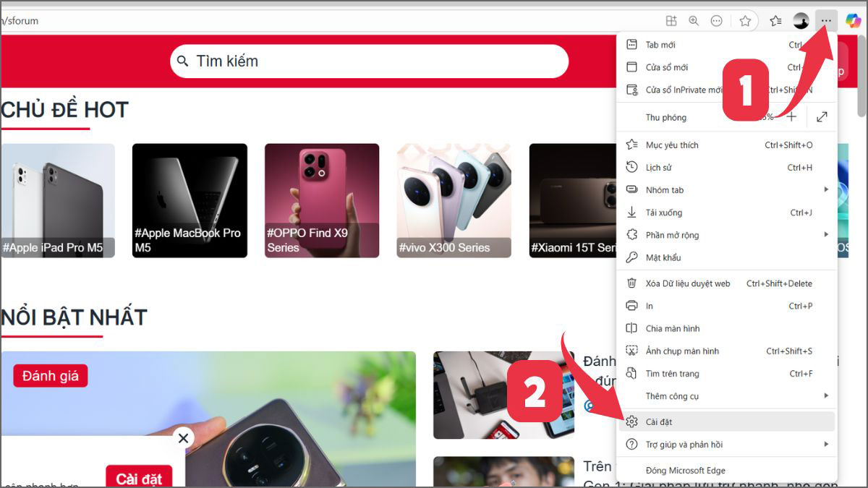The width and height of the screenshot is (868, 488).
Task: Open the Copilot icon in the toolbar
Action: tap(854, 20)
